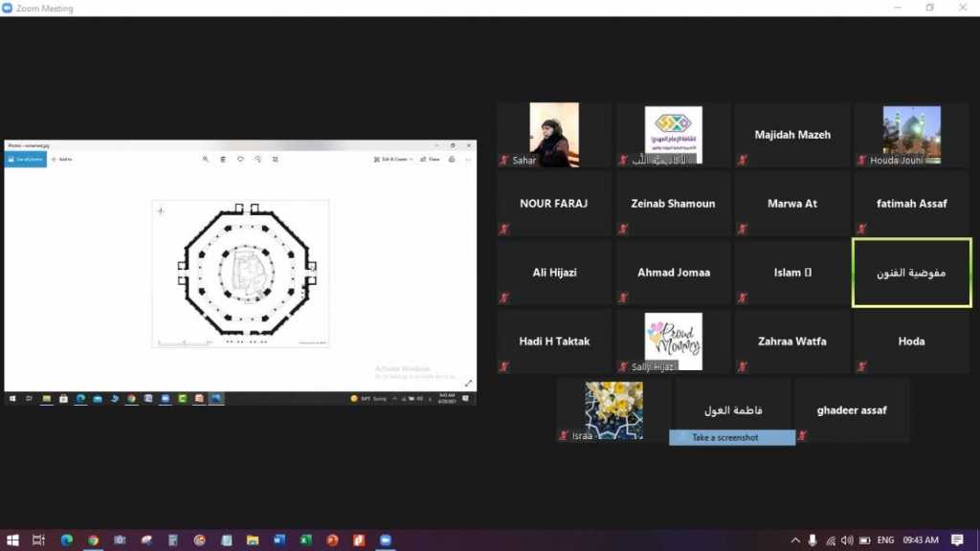The height and width of the screenshot is (551, 980).
Task: Open Microsoft Edge from the taskbar
Action: click(x=66, y=540)
